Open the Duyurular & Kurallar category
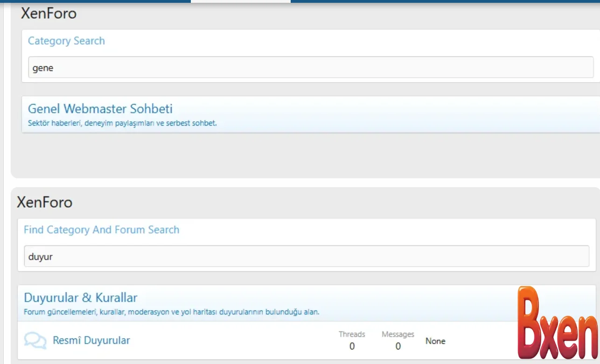Image resolution: width=600 pixels, height=364 pixels. pos(81,298)
